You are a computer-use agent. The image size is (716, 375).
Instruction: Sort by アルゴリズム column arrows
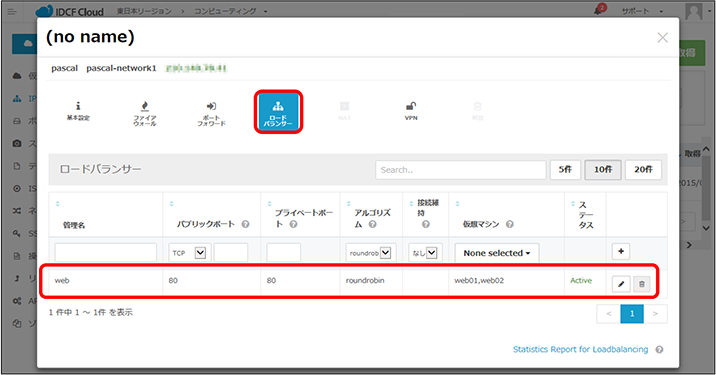tap(348, 204)
